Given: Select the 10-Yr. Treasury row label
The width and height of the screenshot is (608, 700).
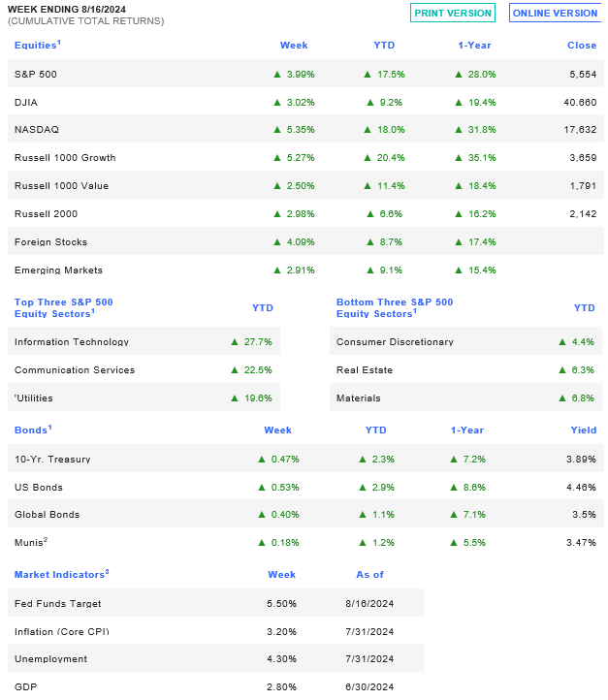Looking at the screenshot, I should coord(52,459).
